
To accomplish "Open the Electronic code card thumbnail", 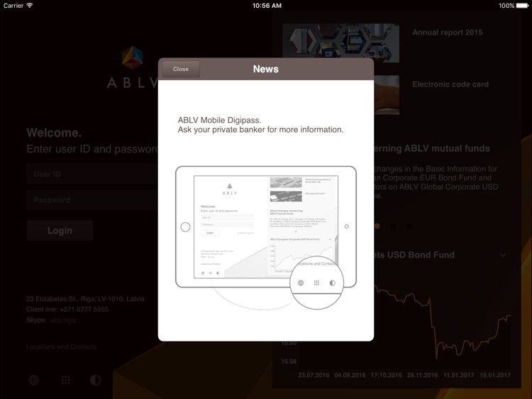I will coord(387,94).
